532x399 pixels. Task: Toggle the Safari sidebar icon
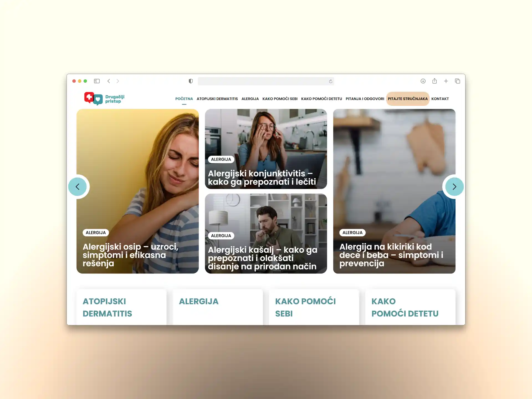(97, 81)
